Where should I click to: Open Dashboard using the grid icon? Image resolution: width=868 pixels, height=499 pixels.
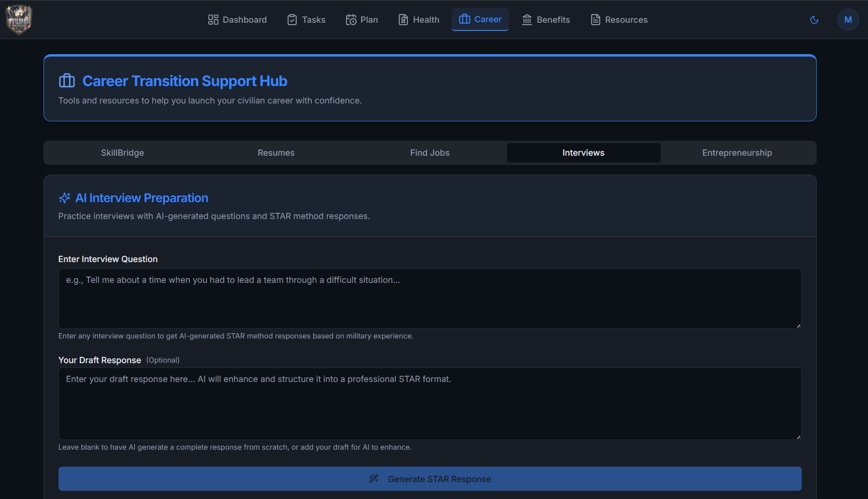[x=213, y=19]
